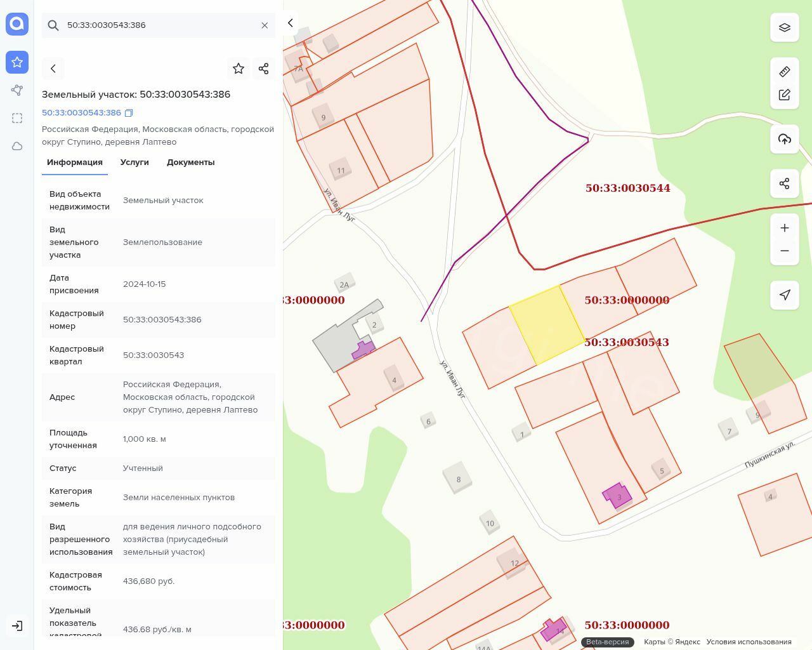The width and height of the screenshot is (812, 650).
Task: Zoom in on the map
Action: (784, 228)
